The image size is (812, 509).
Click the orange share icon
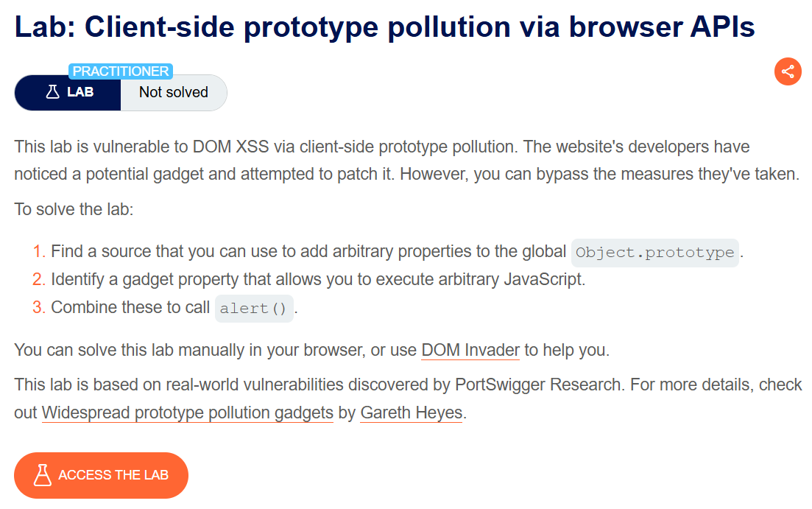coord(788,71)
